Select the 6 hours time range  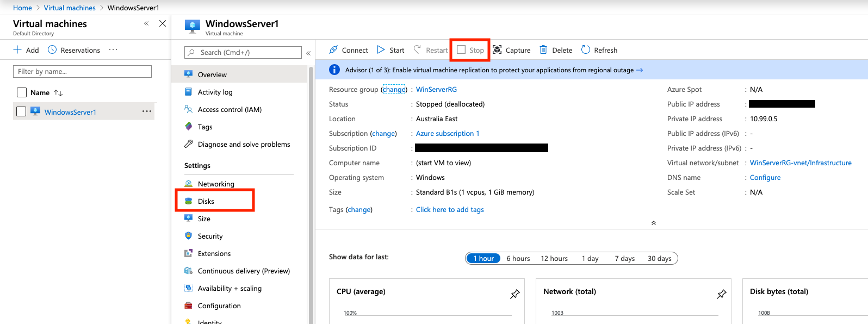pos(518,258)
